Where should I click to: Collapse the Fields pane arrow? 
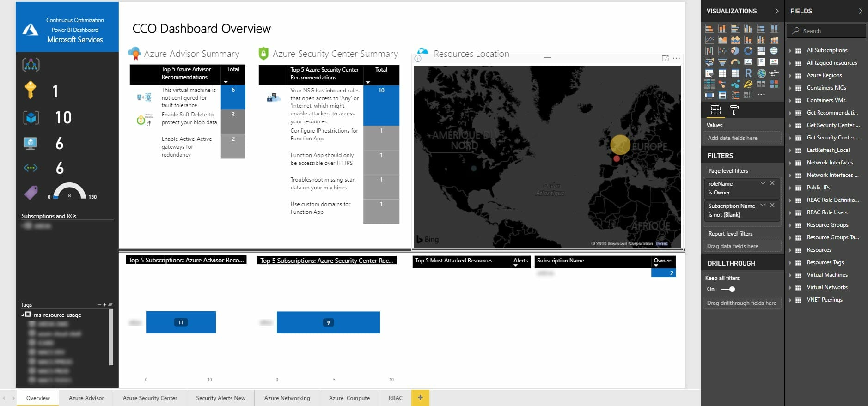coord(861,11)
